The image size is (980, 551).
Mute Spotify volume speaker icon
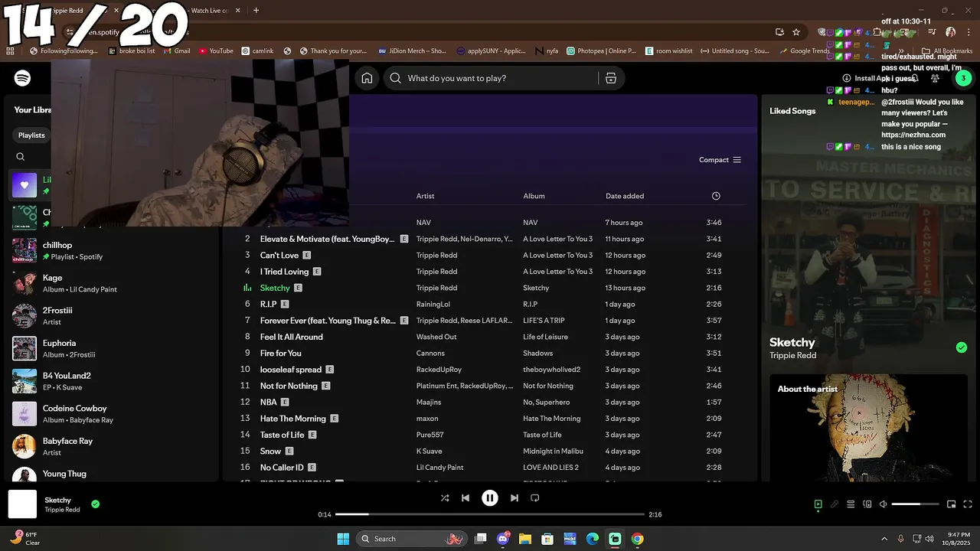tap(884, 504)
